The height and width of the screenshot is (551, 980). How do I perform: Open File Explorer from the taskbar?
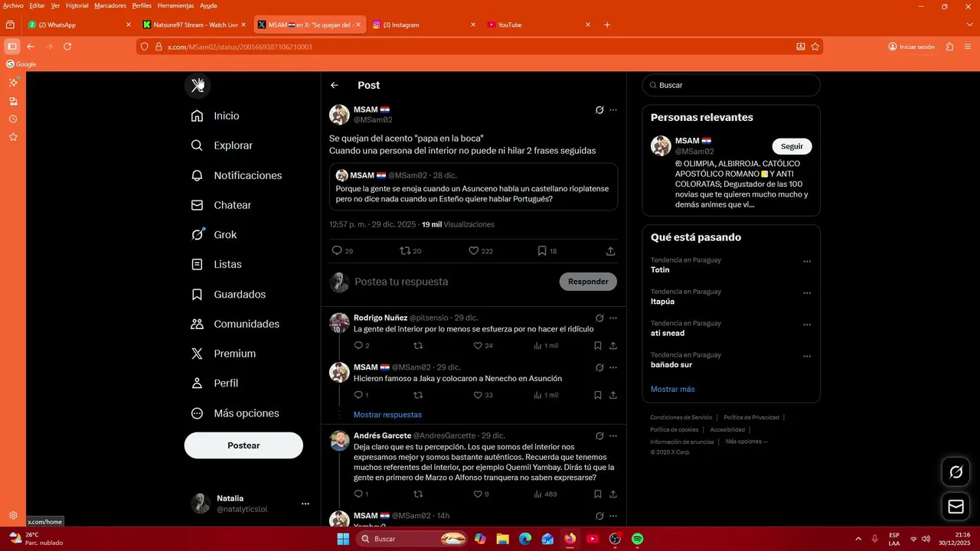pyautogui.click(x=502, y=539)
